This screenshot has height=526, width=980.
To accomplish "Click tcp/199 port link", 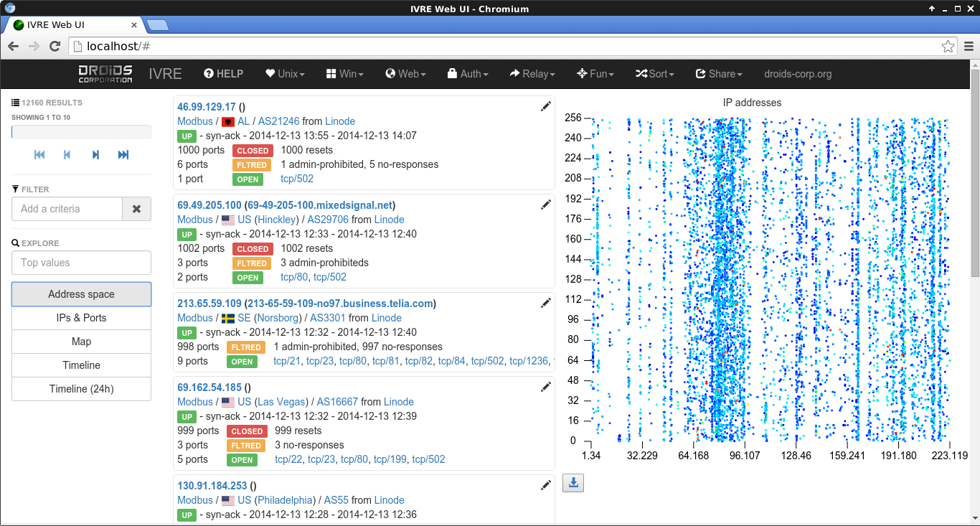I will tap(390, 459).
